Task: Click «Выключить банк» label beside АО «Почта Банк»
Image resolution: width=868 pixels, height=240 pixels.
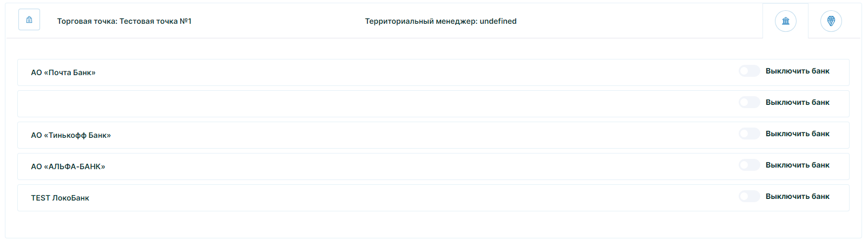Action: click(797, 71)
